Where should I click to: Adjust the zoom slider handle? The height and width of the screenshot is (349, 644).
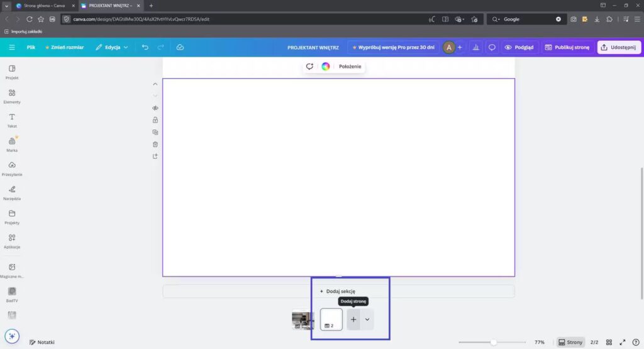click(x=493, y=342)
